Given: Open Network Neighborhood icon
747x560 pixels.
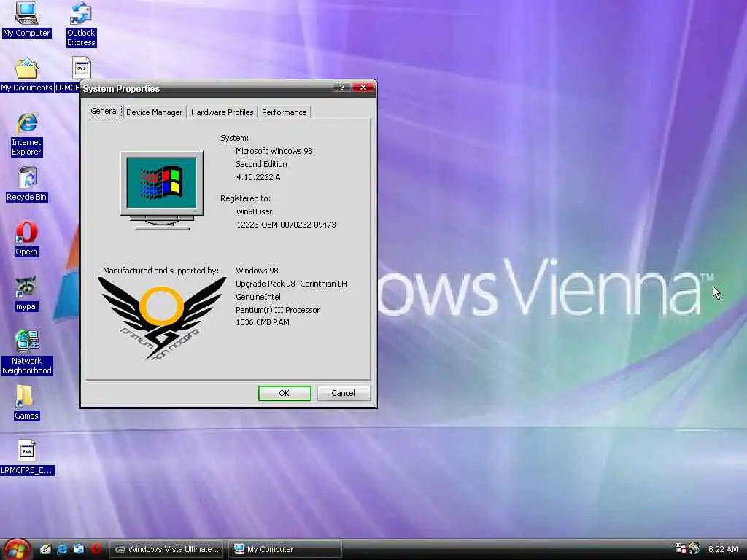Looking at the screenshot, I should pyautogui.click(x=27, y=352).
